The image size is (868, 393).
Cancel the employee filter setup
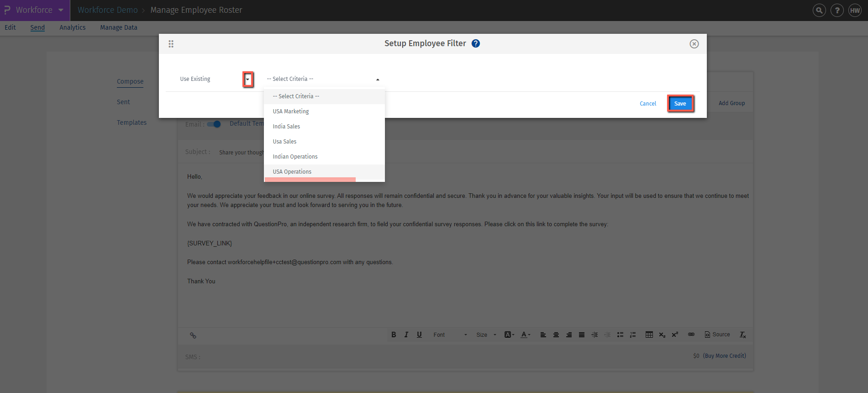click(648, 104)
